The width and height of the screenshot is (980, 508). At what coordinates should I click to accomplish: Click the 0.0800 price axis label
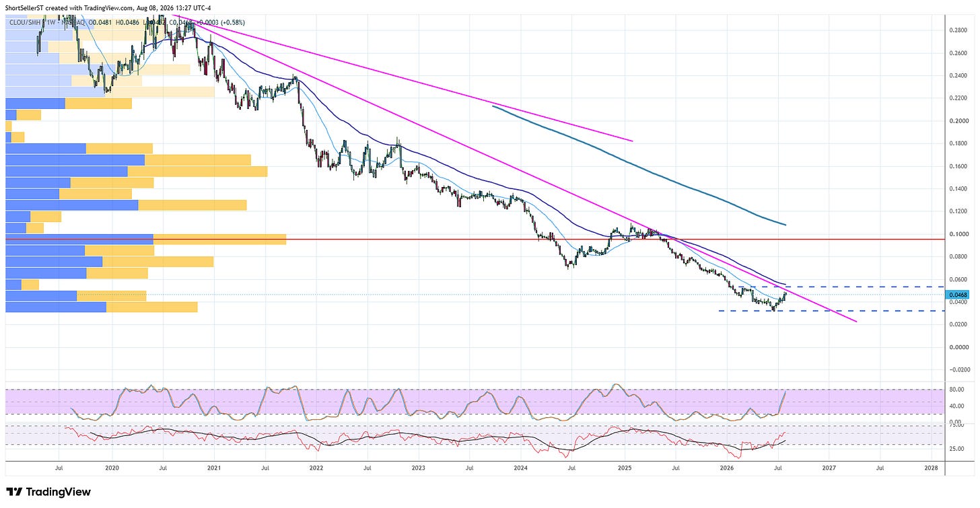(x=958, y=257)
